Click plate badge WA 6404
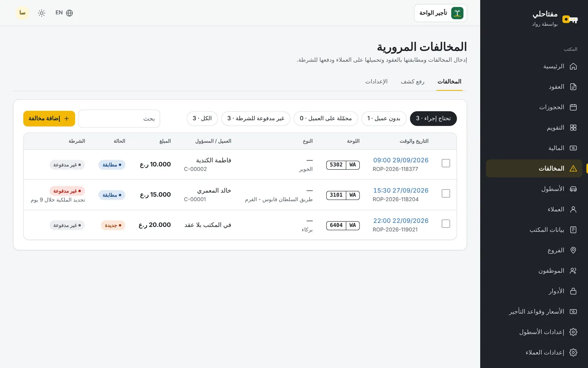Screen dimensions: 588x368 point(343,225)
